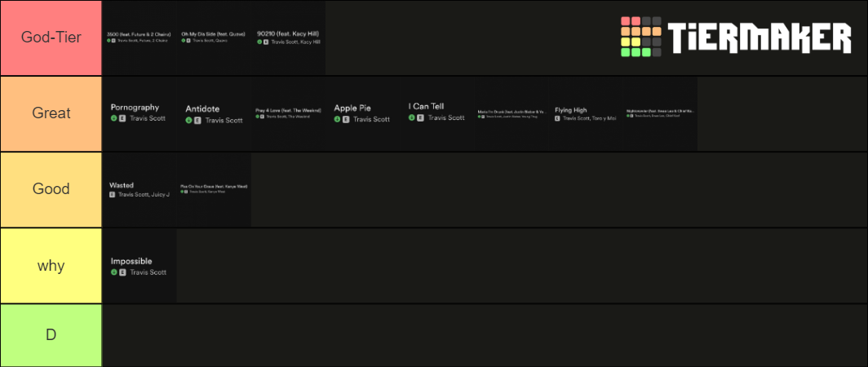This screenshot has height=367, width=868.
Task: Click the explicit E badge under Wasted
Action: [x=113, y=195]
